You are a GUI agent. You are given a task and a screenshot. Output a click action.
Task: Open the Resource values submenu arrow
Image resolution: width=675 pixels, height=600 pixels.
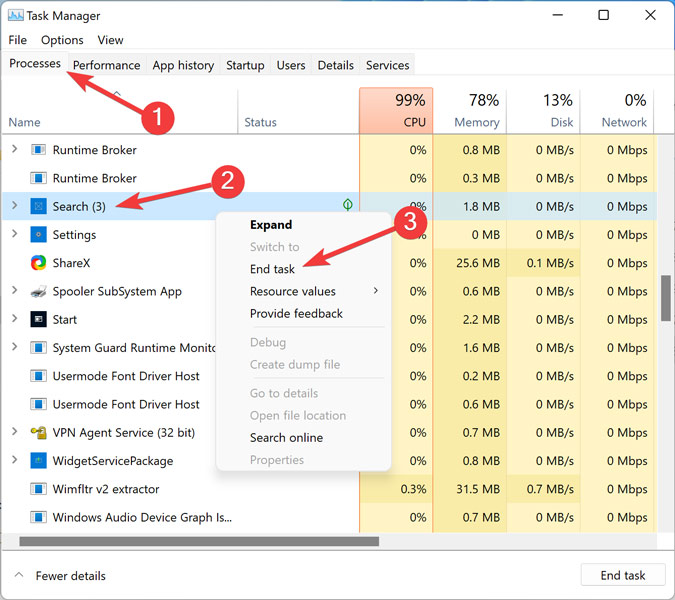pos(376,291)
